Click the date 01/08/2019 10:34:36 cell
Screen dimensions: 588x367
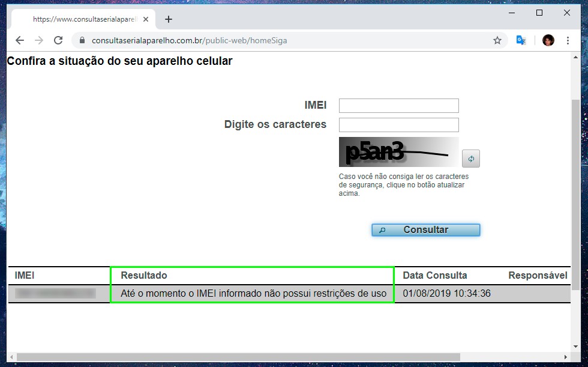coord(446,294)
